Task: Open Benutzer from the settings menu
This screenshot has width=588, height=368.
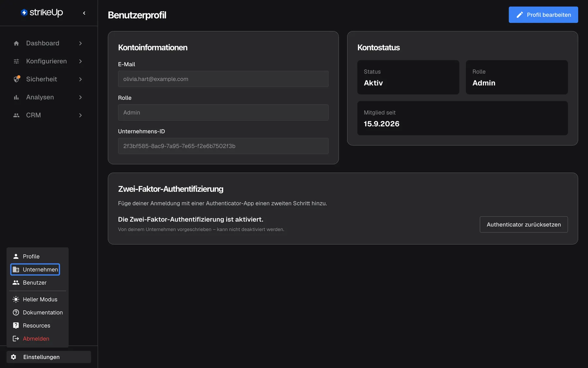Action: [38, 283]
